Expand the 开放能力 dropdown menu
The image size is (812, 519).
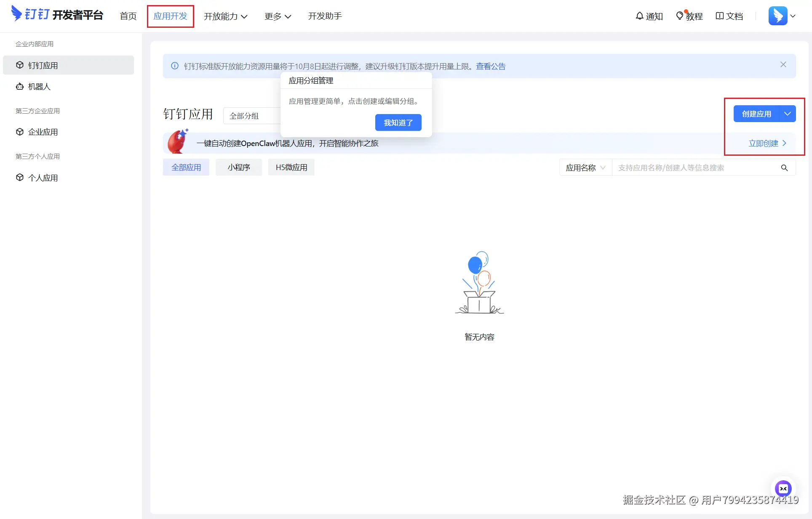coord(226,16)
